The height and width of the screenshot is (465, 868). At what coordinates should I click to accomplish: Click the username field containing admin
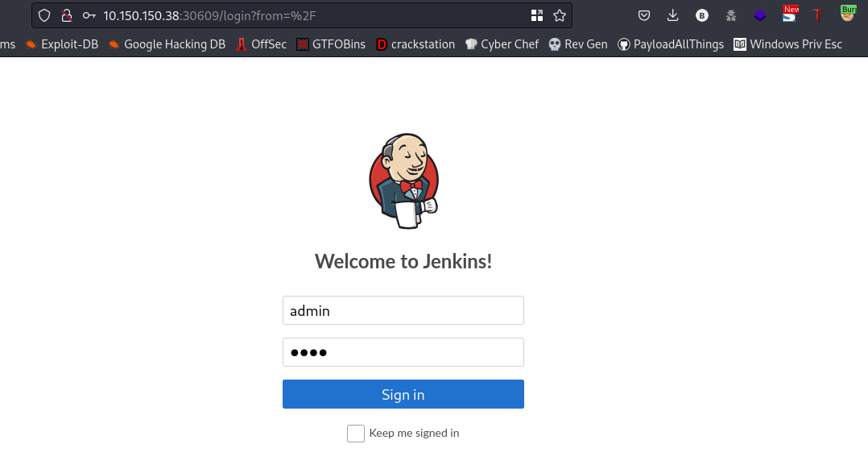403,310
